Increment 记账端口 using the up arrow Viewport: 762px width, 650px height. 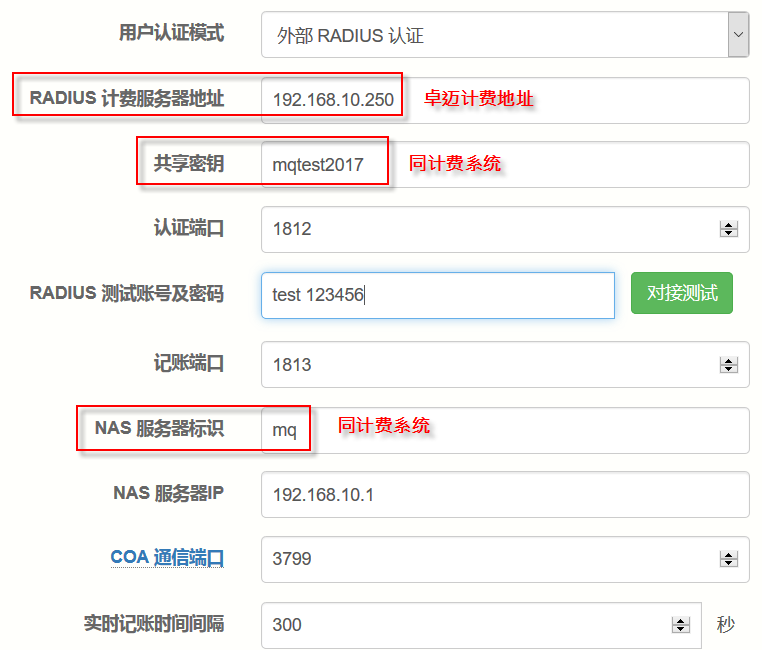[728, 361]
